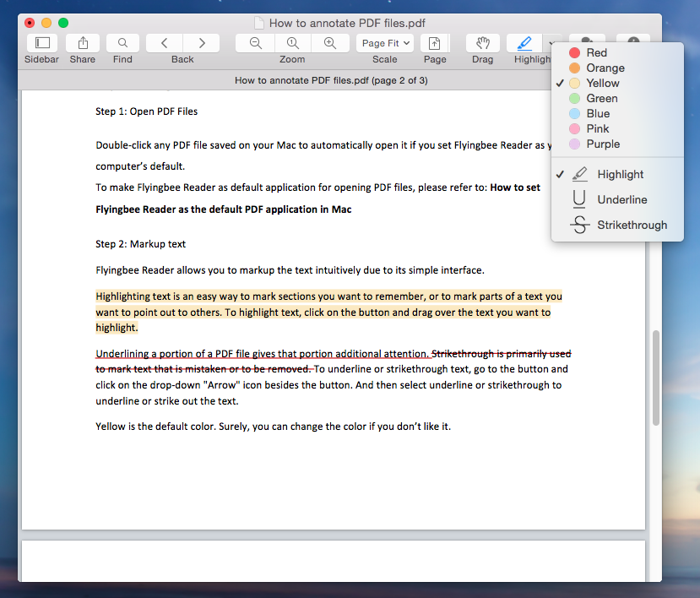The image size is (700, 598).
Task: Reset zoom to actual size
Action: 292,43
